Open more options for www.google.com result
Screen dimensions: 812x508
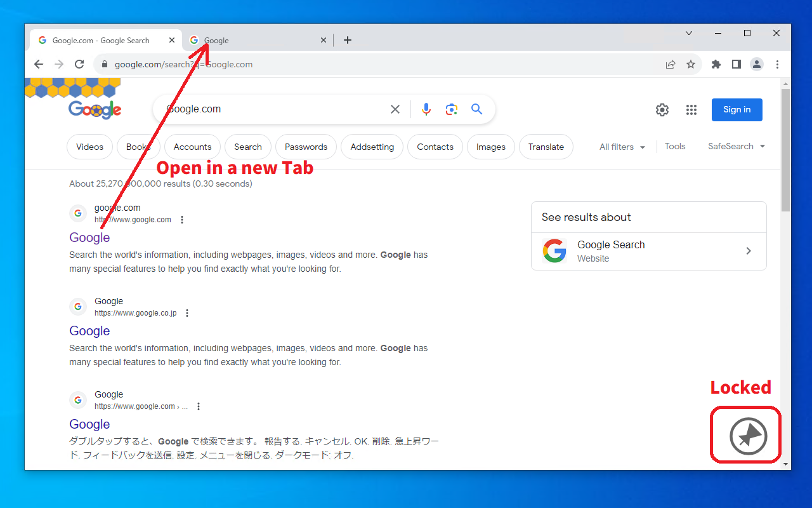[x=182, y=220]
